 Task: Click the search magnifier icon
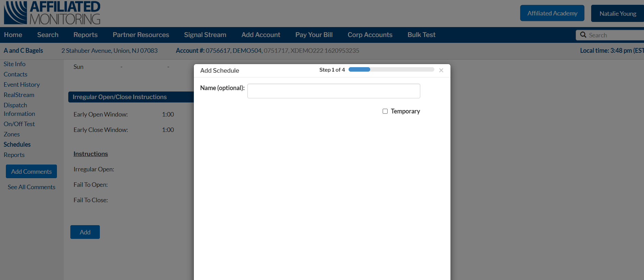coord(583,35)
